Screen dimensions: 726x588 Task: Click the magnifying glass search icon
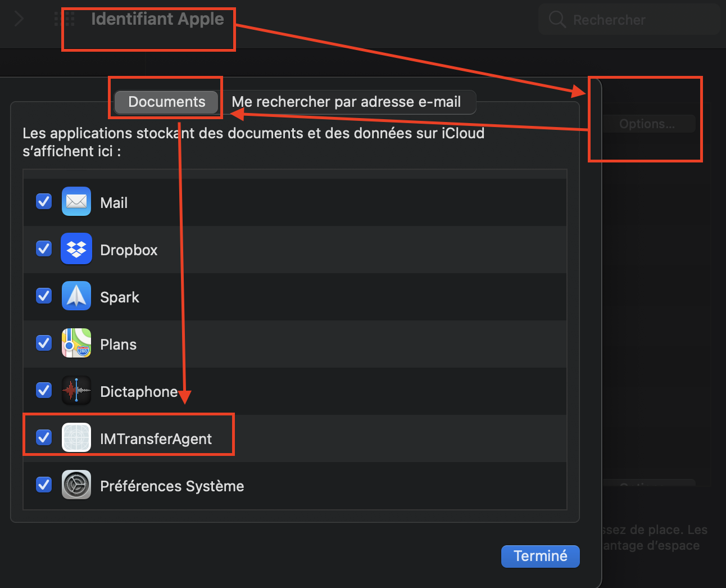(x=557, y=20)
